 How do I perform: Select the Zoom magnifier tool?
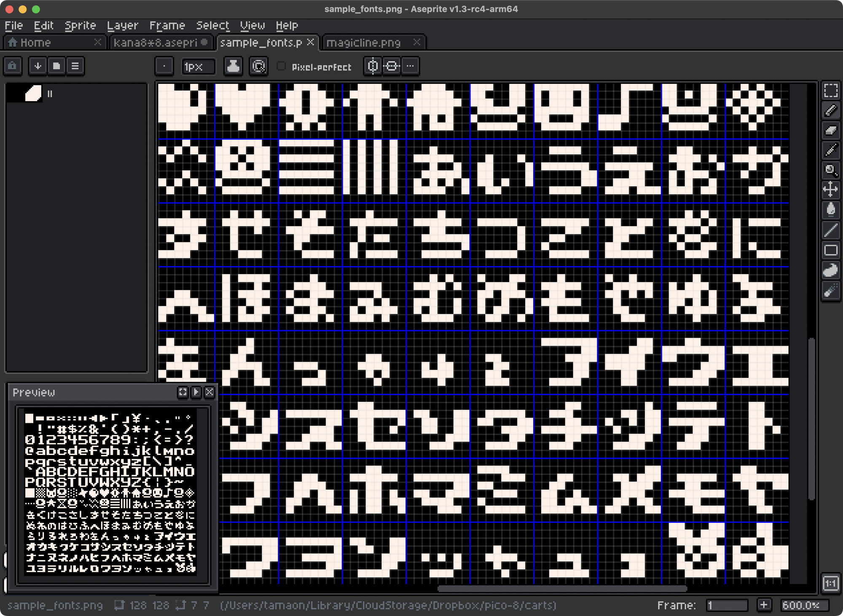(831, 170)
